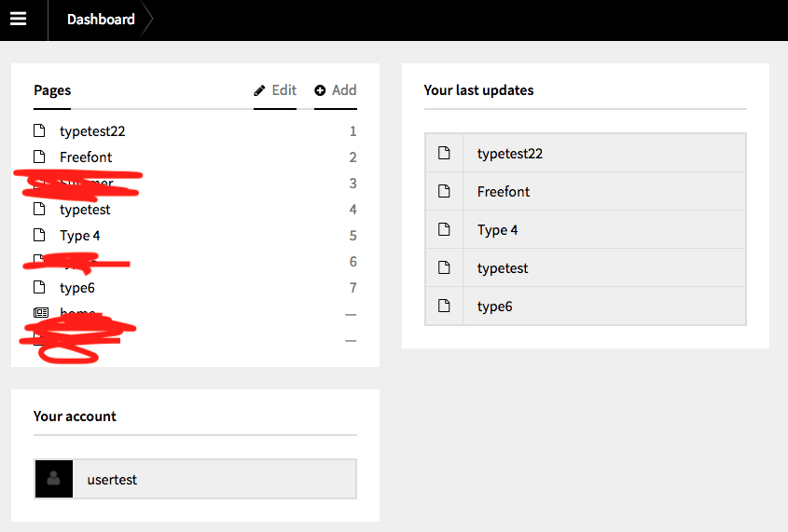The width and height of the screenshot is (788, 532).
Task: Click file icon beside typetest in last updates
Action: coord(444,268)
